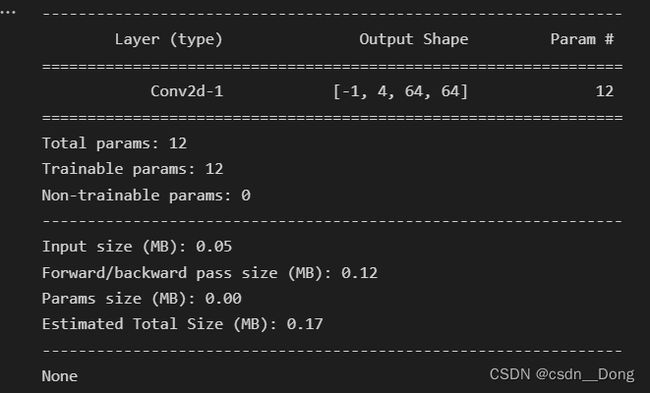Click the three-dot cell output menu icon
The height and width of the screenshot is (393, 650).
[x=8, y=12]
